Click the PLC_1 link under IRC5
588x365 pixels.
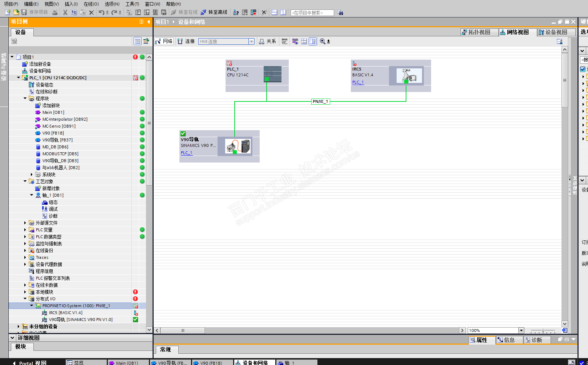358,82
